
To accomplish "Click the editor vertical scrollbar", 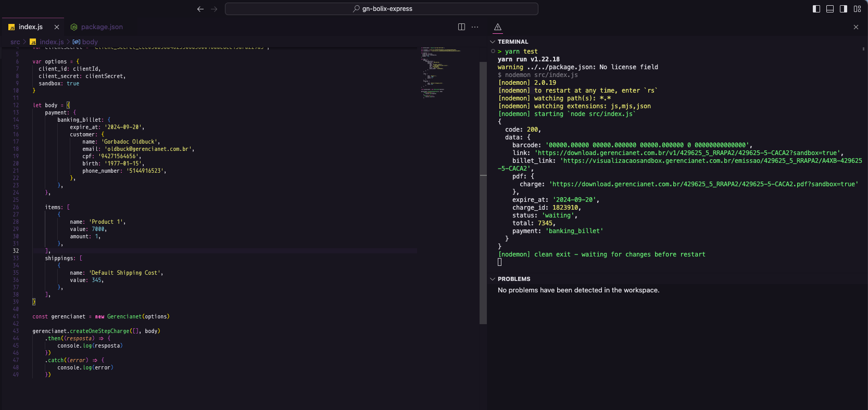I will [483, 193].
